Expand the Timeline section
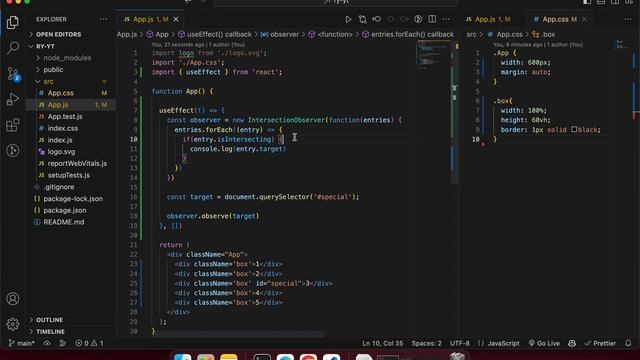Viewport: 640px width, 360px height. pos(50,331)
